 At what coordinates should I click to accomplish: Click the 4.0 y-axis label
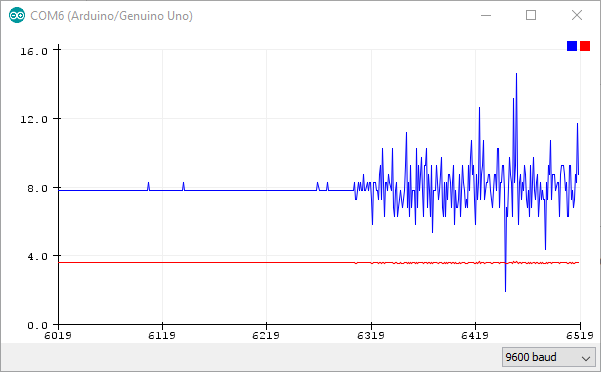tap(38, 257)
